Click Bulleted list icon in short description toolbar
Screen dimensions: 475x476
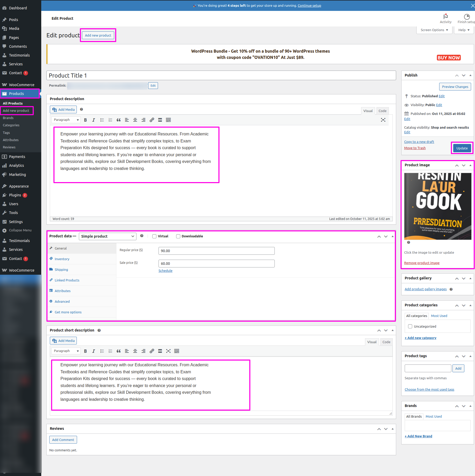point(102,351)
